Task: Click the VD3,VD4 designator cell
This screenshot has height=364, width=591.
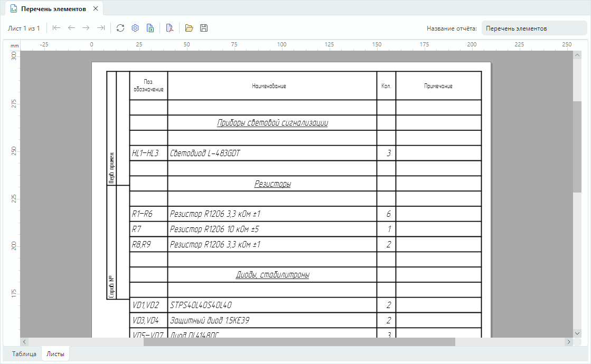Action: tap(148, 320)
